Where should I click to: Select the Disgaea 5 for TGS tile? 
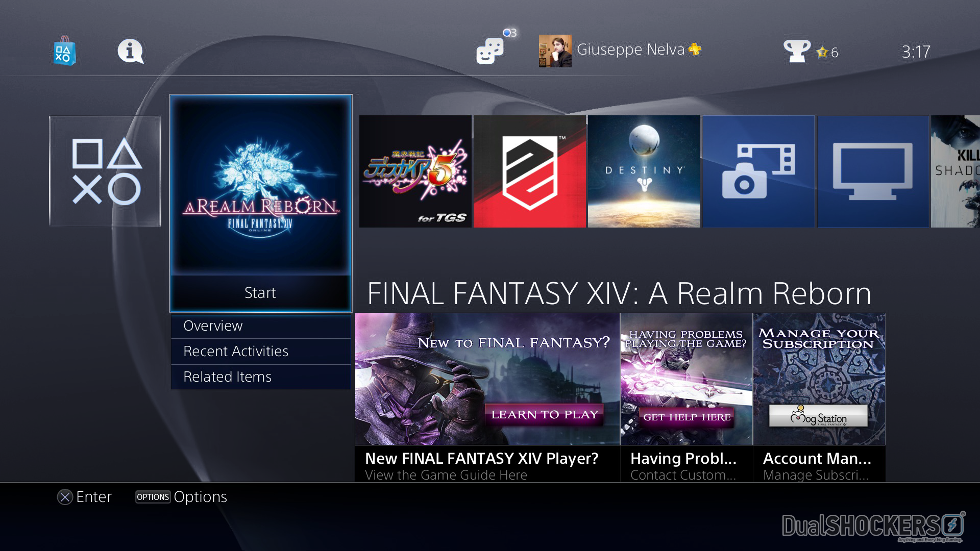[415, 171]
